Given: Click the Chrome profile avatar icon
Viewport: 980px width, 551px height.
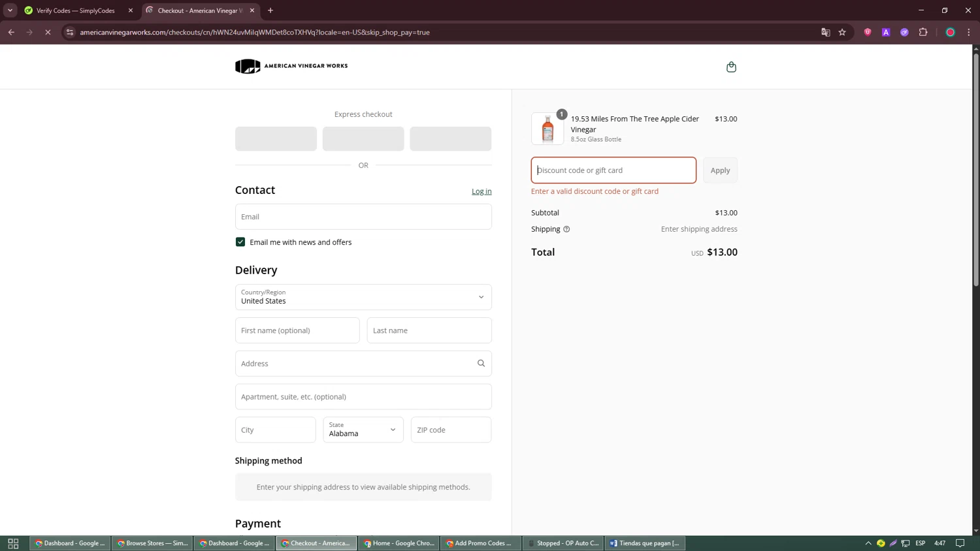Looking at the screenshot, I should pyautogui.click(x=951, y=32).
